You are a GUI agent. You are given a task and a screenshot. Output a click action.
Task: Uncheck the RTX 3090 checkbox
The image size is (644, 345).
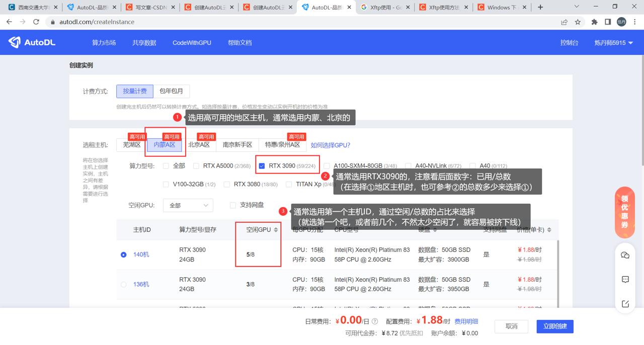pyautogui.click(x=262, y=166)
